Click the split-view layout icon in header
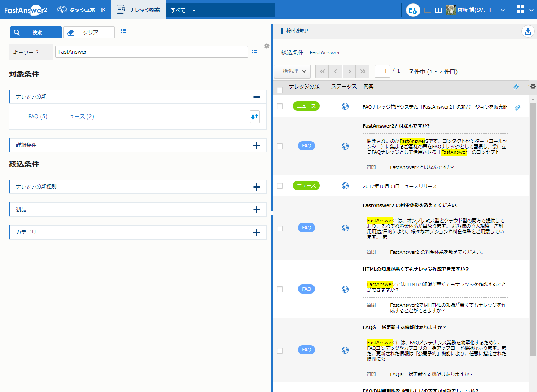537x392 pixels. point(439,11)
